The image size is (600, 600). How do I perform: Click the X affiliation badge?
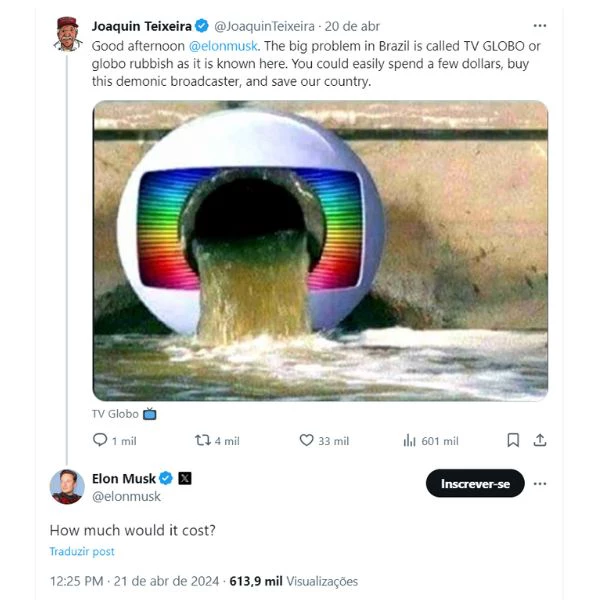tap(184, 478)
